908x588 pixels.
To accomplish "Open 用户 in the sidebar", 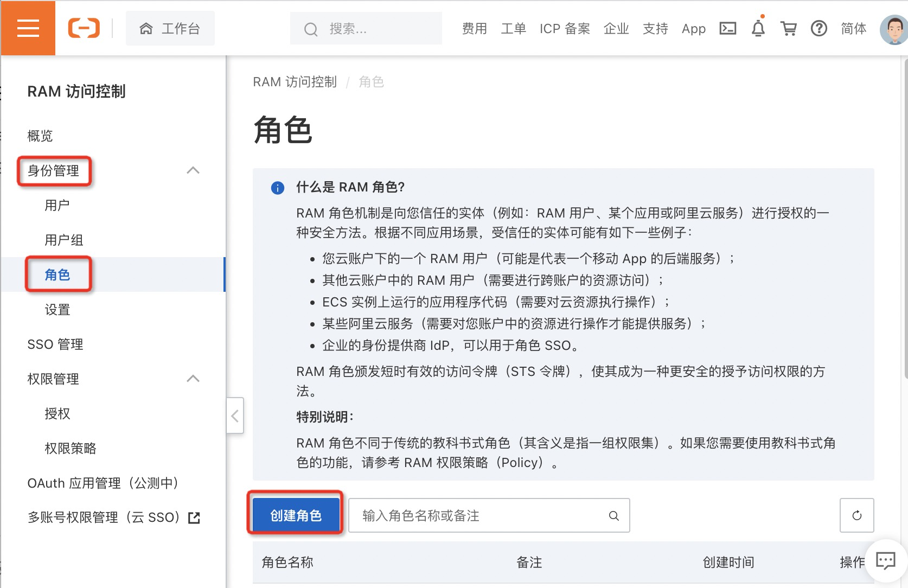I will [x=57, y=206].
